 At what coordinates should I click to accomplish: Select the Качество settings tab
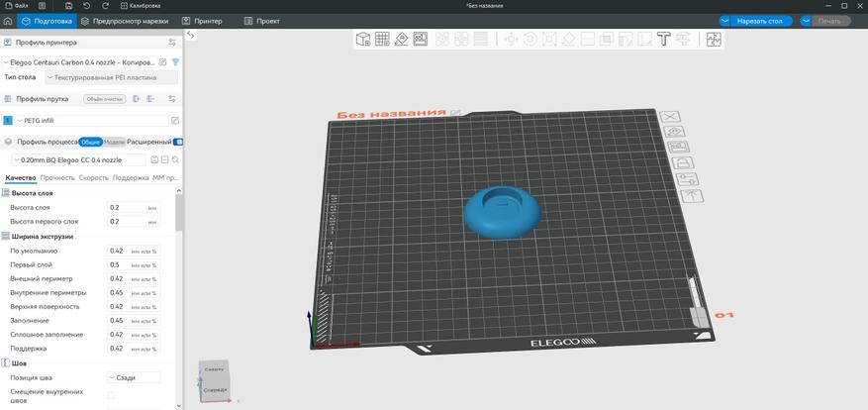[x=21, y=178]
